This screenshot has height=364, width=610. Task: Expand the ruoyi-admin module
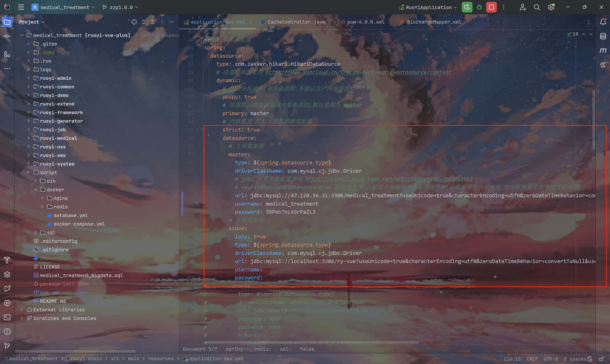(28, 78)
